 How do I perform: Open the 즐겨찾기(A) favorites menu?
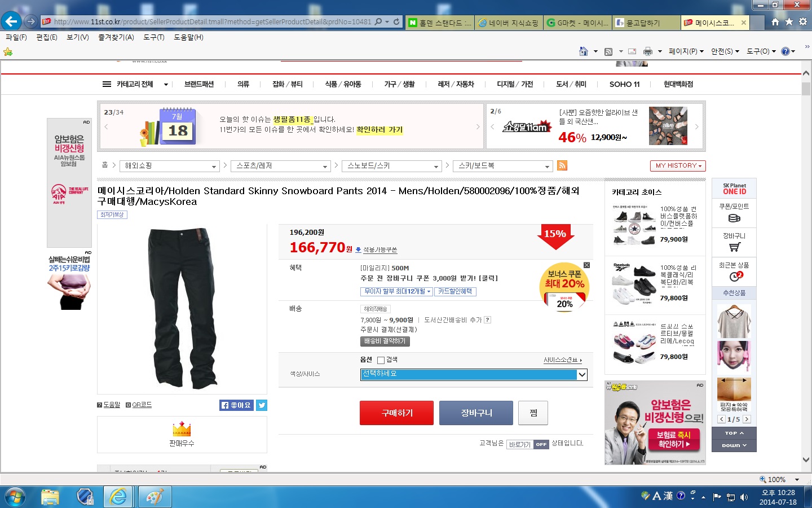tap(116, 37)
